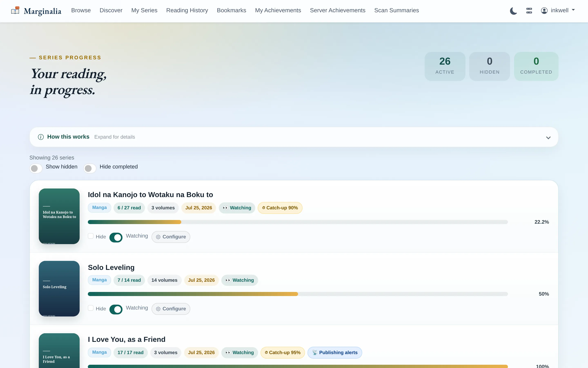588x368 pixels.
Task: Expand the How this works chevron
Action: [x=548, y=138]
